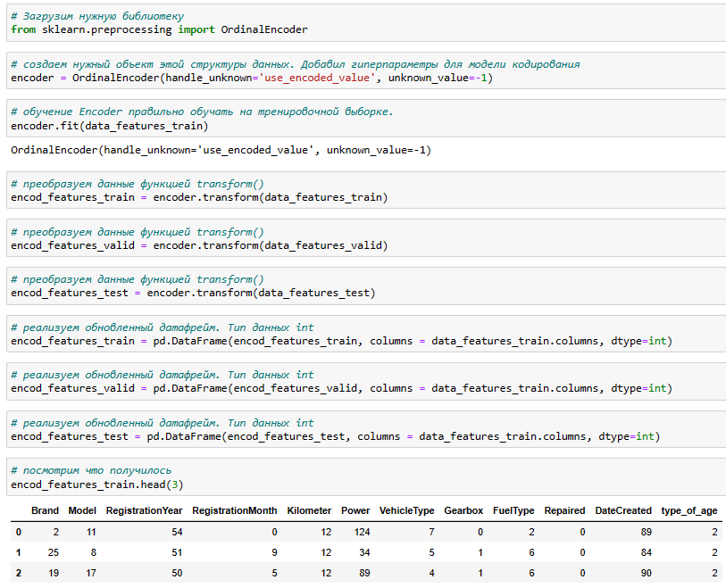
Task: Click the Model column header
Action: [82, 510]
